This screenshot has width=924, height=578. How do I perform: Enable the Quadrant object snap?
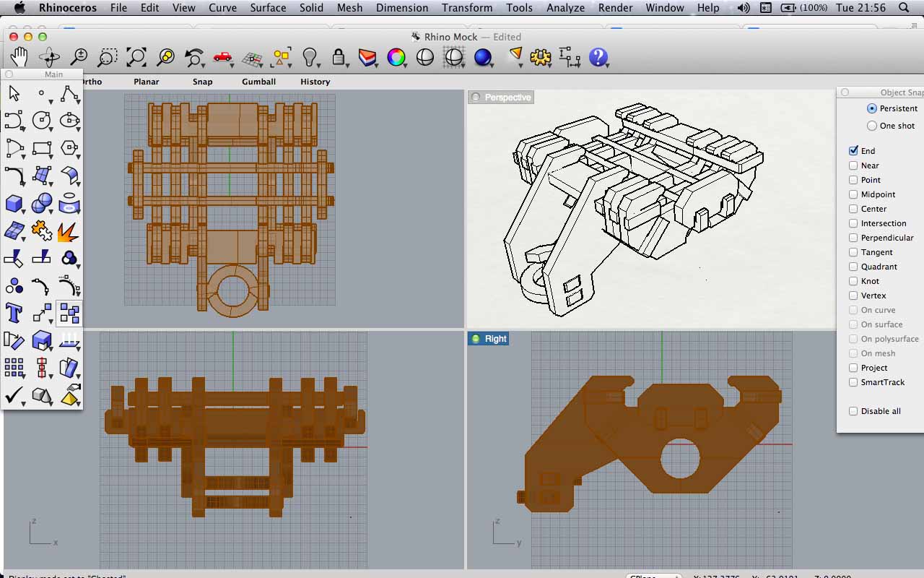coord(854,267)
